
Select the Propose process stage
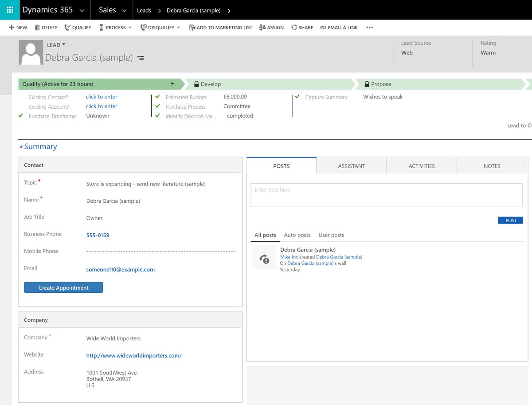coord(441,84)
